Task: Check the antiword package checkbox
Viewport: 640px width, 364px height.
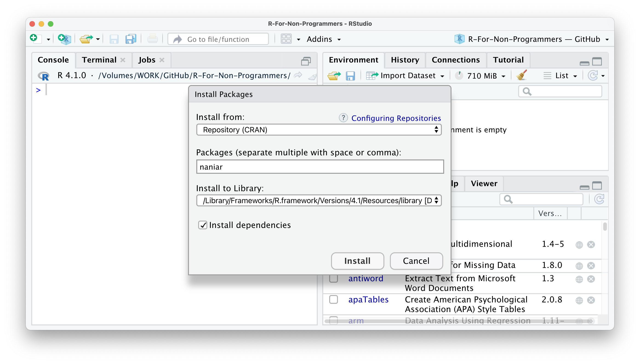Action: (x=333, y=279)
